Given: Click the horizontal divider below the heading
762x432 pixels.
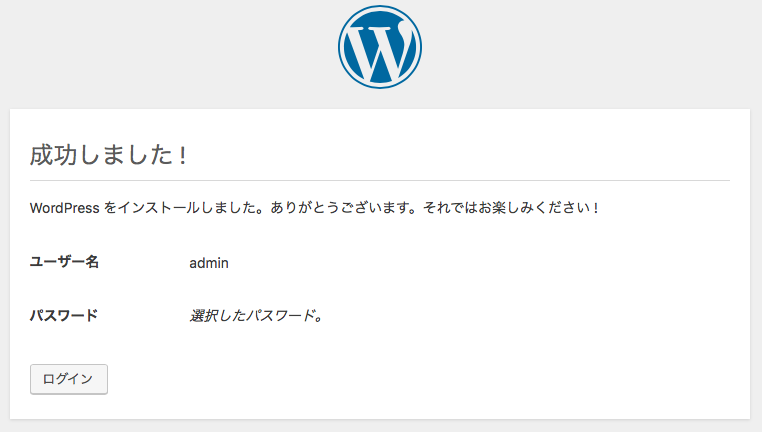Looking at the screenshot, I should 380,180.
